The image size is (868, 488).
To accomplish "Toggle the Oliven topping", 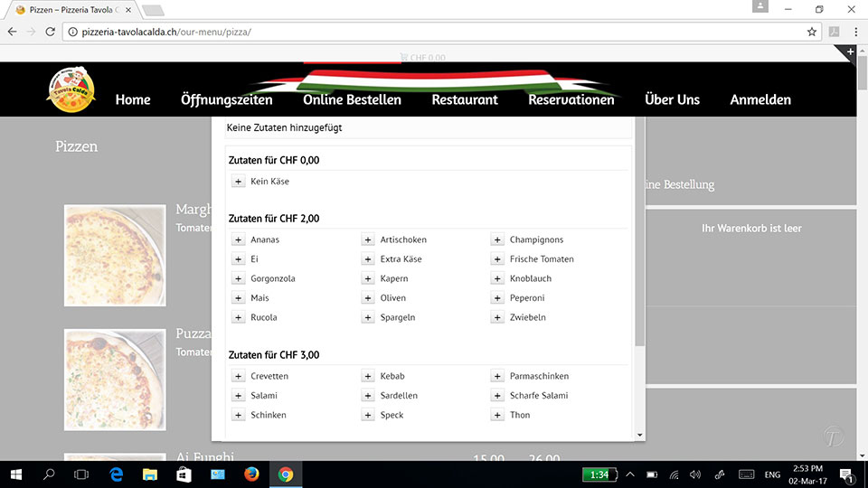I will [x=368, y=298].
